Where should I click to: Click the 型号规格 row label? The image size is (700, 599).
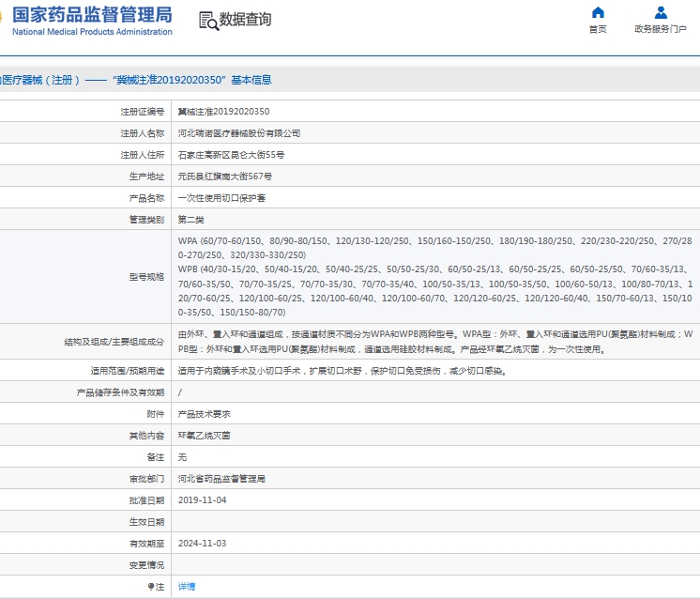coord(147,277)
